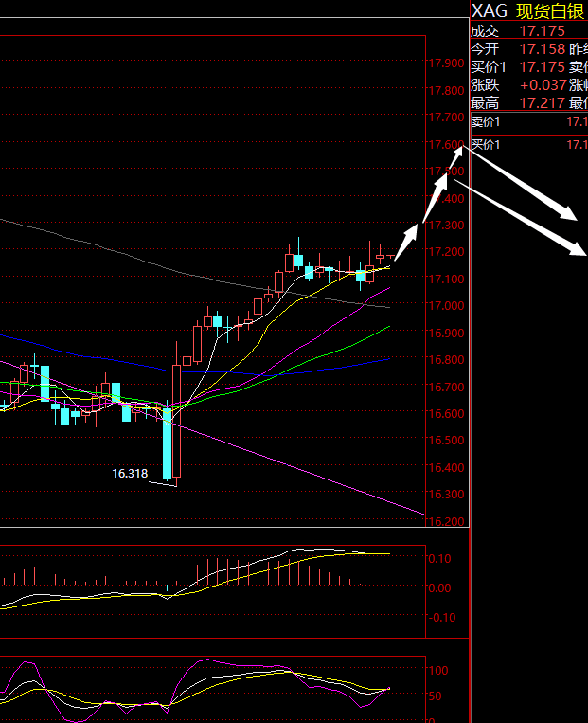Click the MACD axis label 0.00
The width and height of the screenshot is (588, 723).
coord(439,587)
